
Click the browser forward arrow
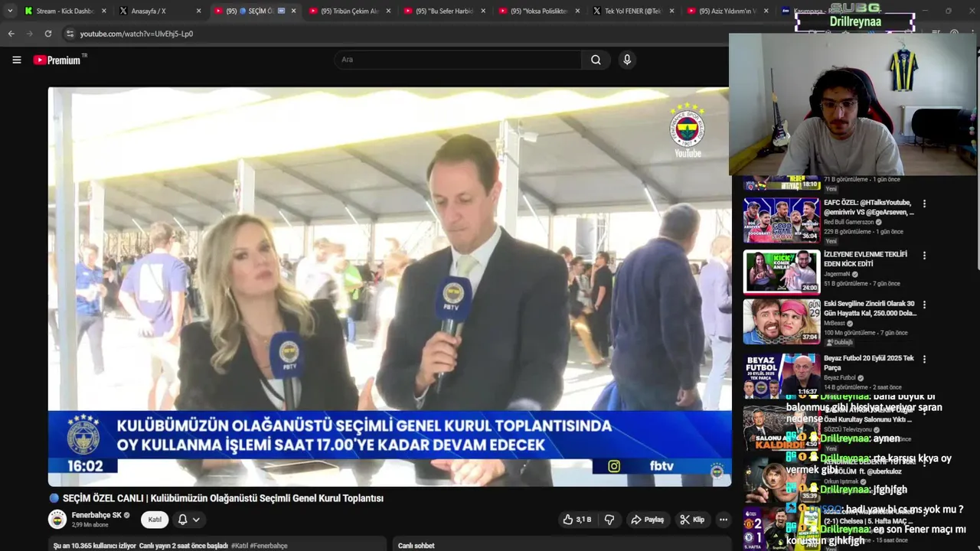[29, 34]
